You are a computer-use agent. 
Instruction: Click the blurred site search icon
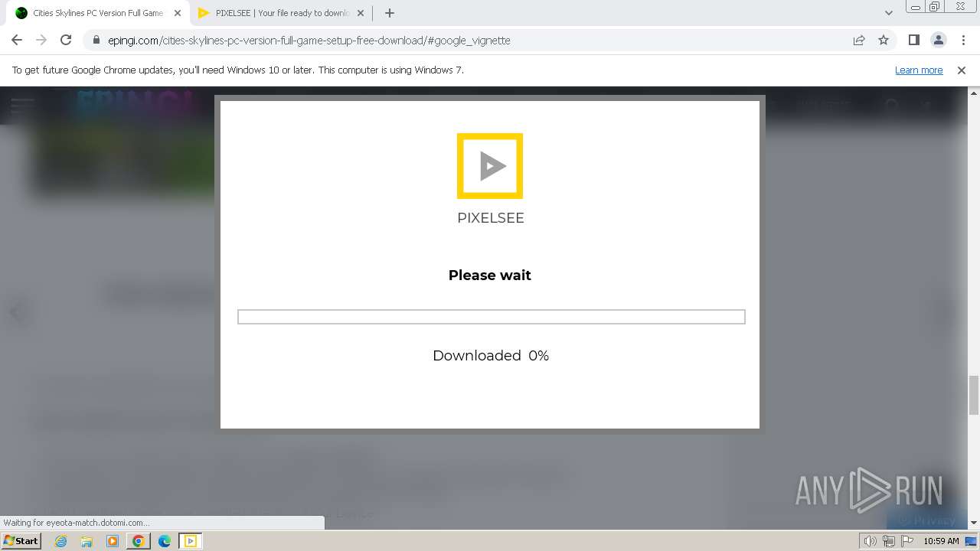tap(892, 105)
